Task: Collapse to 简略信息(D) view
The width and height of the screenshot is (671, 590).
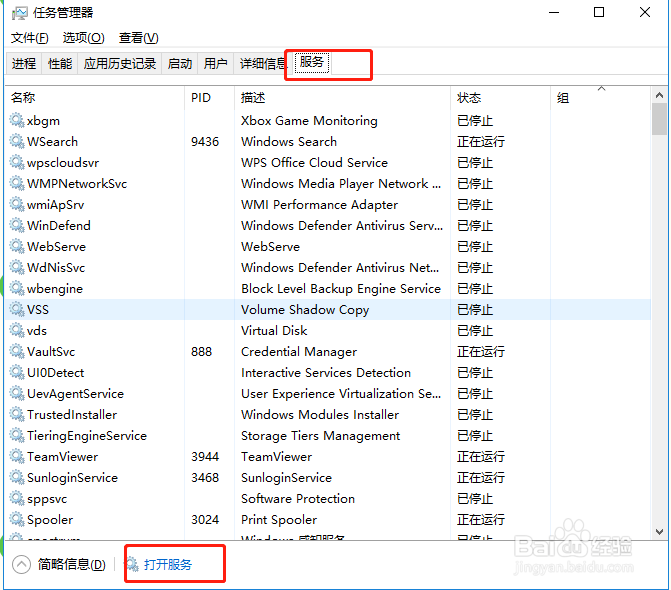Action: [59, 565]
